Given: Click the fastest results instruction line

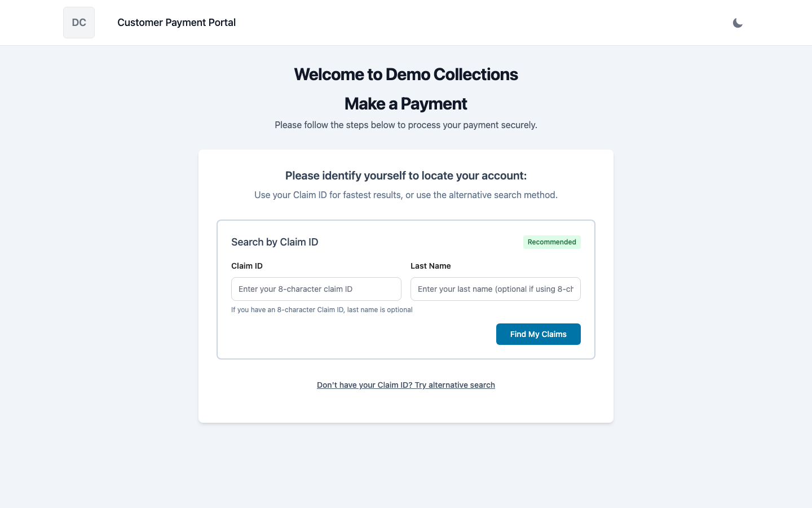Looking at the screenshot, I should coord(405,194).
